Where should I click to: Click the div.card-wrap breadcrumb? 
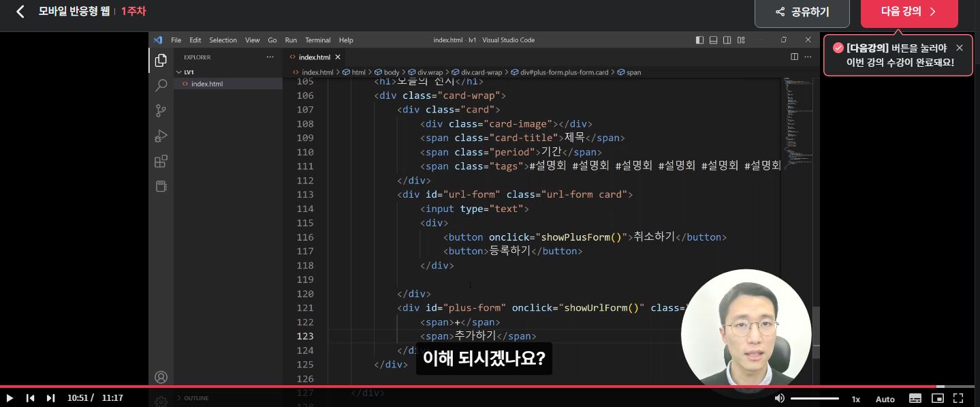pyautogui.click(x=477, y=72)
